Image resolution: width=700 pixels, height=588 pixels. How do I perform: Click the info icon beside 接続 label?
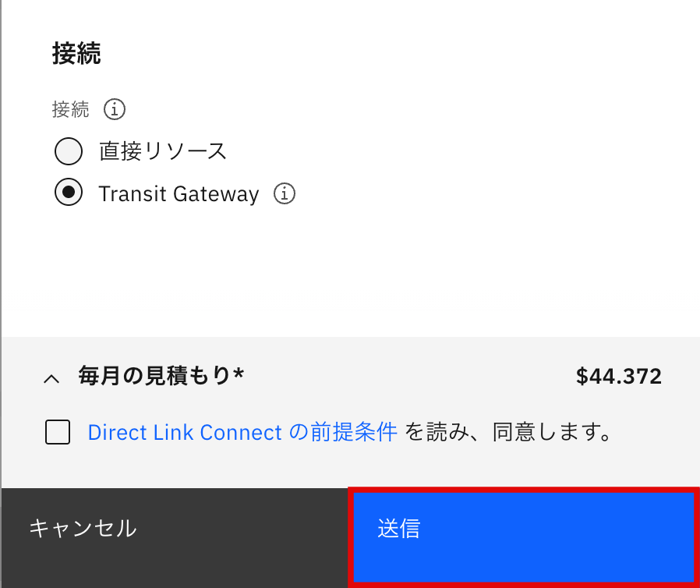click(114, 109)
